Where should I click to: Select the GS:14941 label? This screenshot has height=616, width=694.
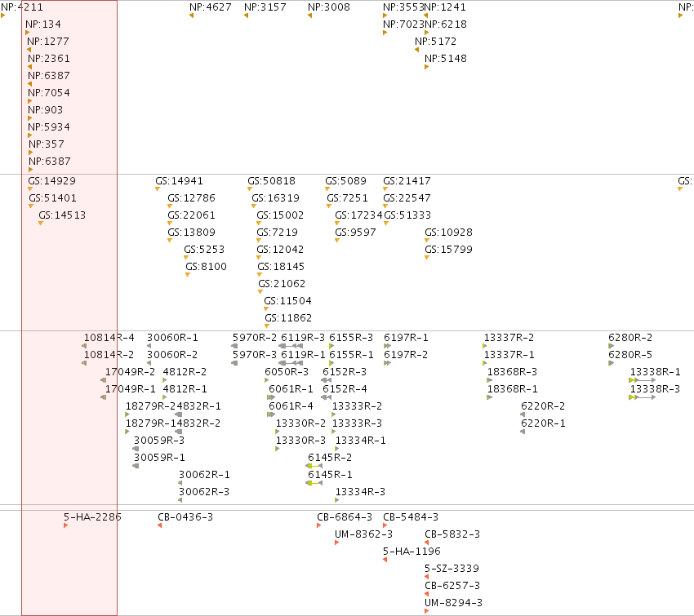[x=180, y=181]
